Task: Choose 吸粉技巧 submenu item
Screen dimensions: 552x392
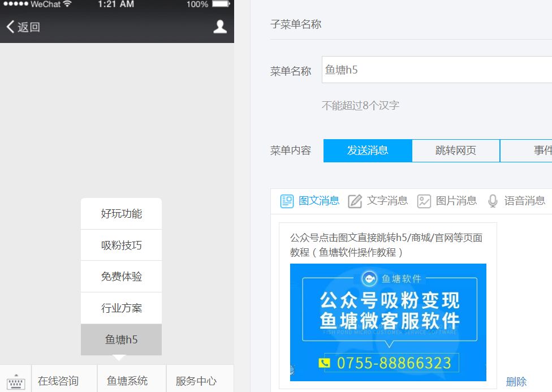Action: point(121,245)
